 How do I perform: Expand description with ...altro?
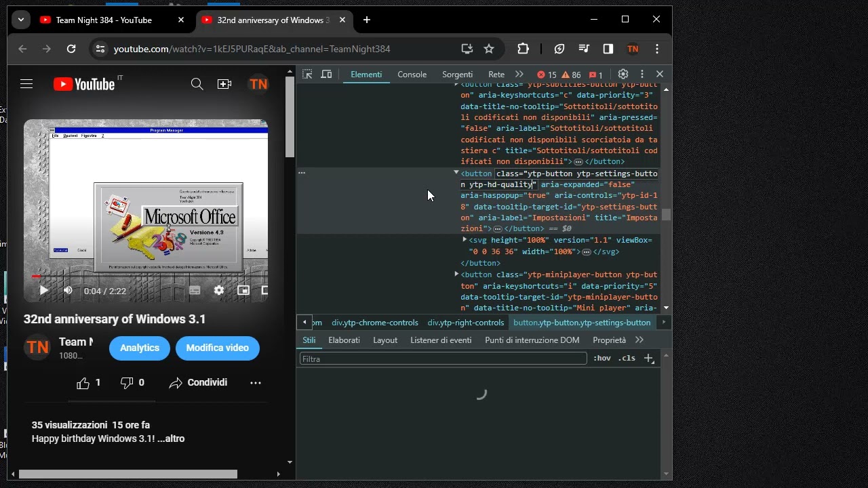(x=171, y=439)
